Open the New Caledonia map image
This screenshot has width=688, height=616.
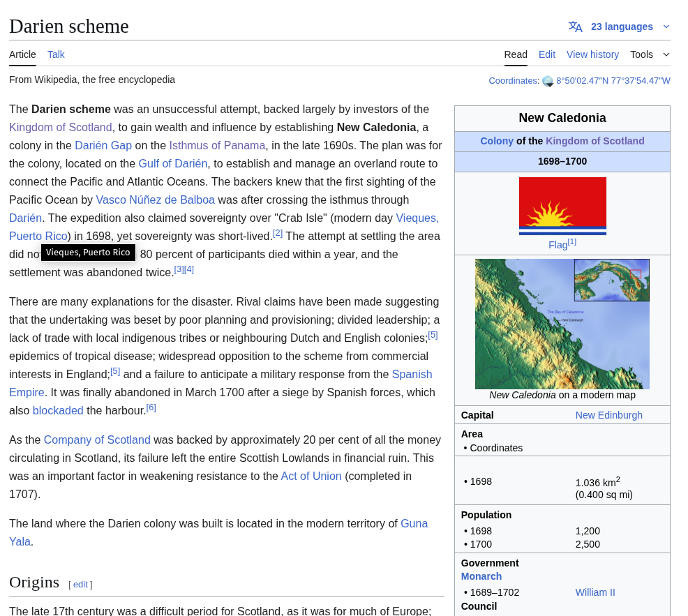coord(562,324)
